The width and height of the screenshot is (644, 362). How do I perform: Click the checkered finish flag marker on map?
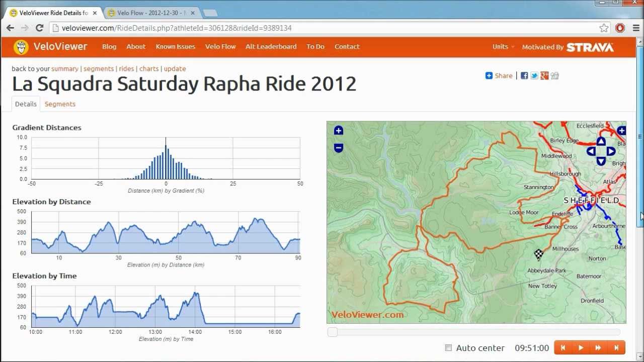(538, 254)
